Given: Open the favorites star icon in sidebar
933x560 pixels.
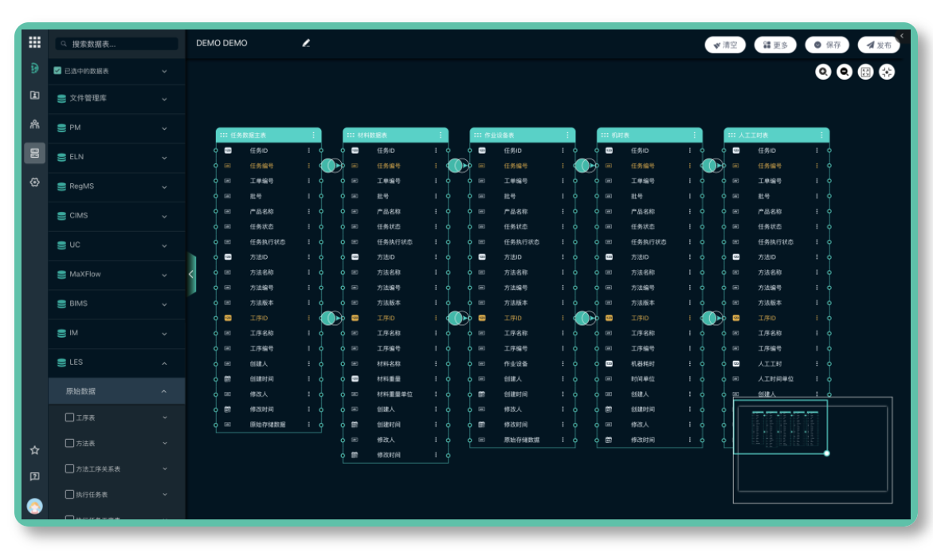Looking at the screenshot, I should click(34, 450).
